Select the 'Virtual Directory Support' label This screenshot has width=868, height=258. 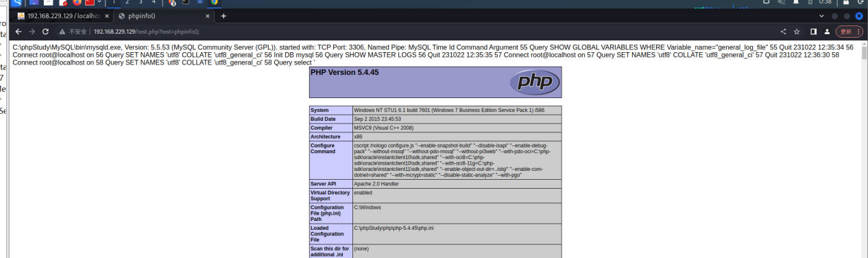point(330,196)
